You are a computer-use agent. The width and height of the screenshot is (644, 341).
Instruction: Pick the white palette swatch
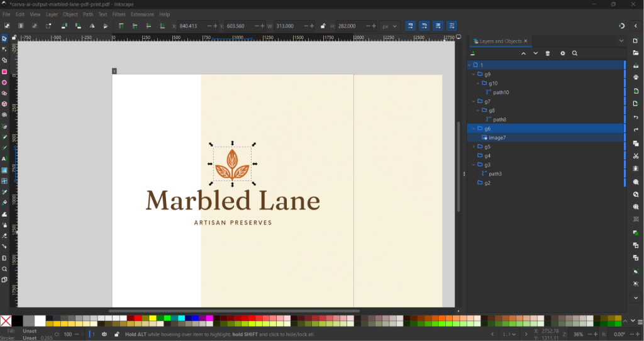tap(40, 321)
